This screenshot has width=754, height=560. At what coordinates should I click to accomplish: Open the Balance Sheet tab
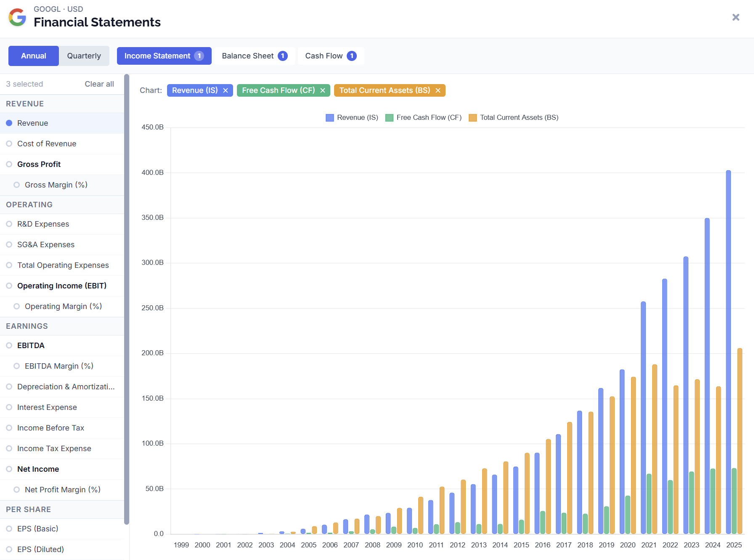[x=255, y=56]
